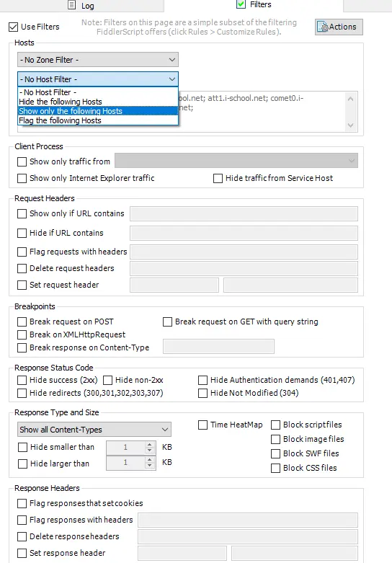Check 'Set request header'

[x=22, y=285]
